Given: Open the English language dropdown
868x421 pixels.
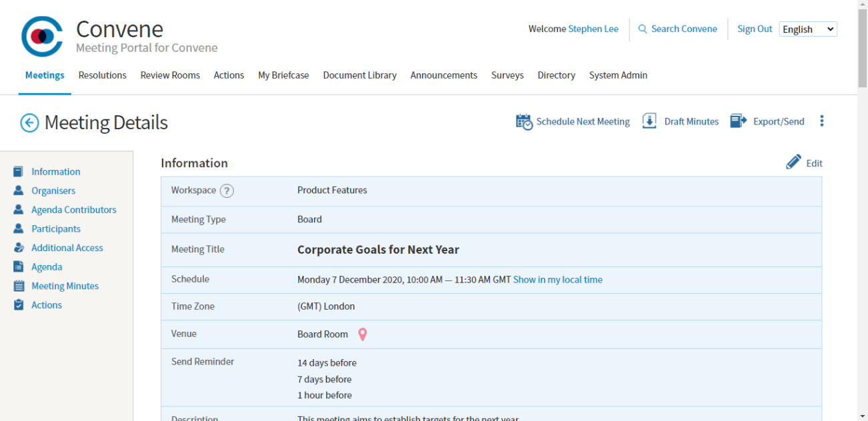Looking at the screenshot, I should pyautogui.click(x=807, y=29).
